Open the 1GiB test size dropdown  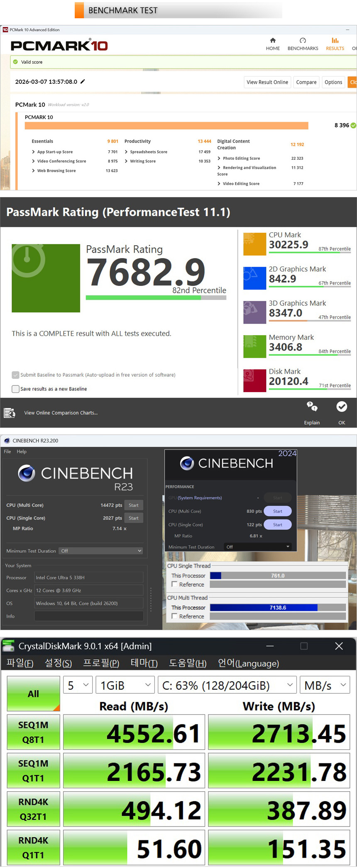tap(125, 685)
